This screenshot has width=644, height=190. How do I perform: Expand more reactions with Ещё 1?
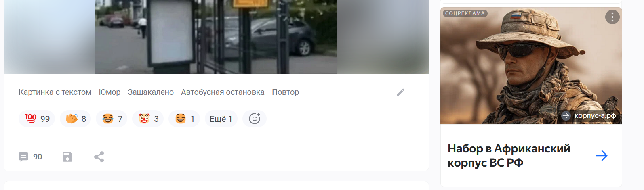[221, 119]
